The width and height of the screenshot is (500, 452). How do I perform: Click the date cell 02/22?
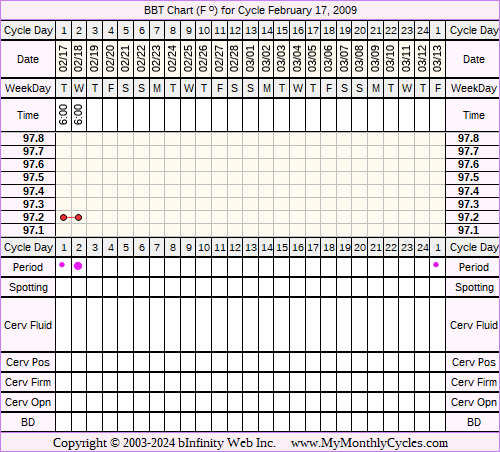click(141, 59)
